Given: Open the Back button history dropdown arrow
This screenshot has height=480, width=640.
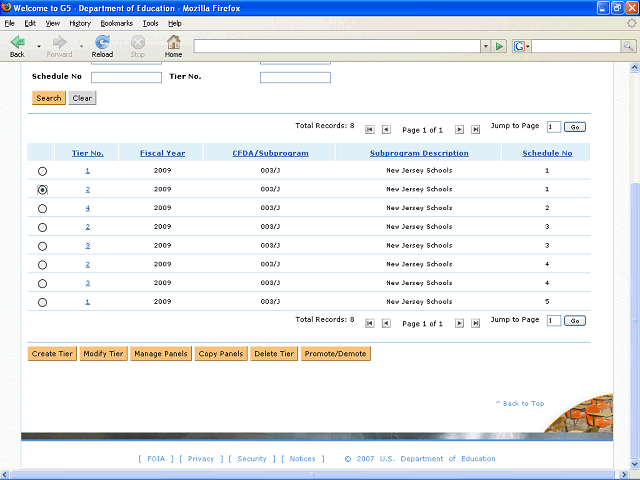Looking at the screenshot, I should point(39,46).
